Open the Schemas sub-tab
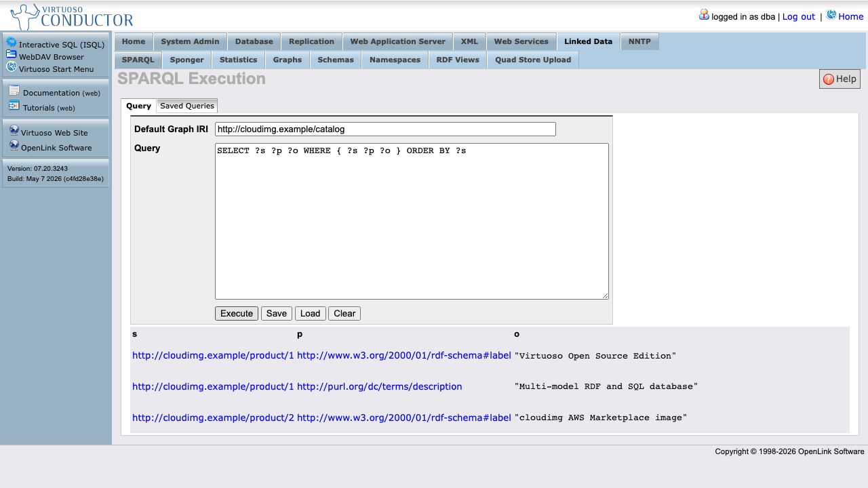868x488 pixels. click(336, 60)
